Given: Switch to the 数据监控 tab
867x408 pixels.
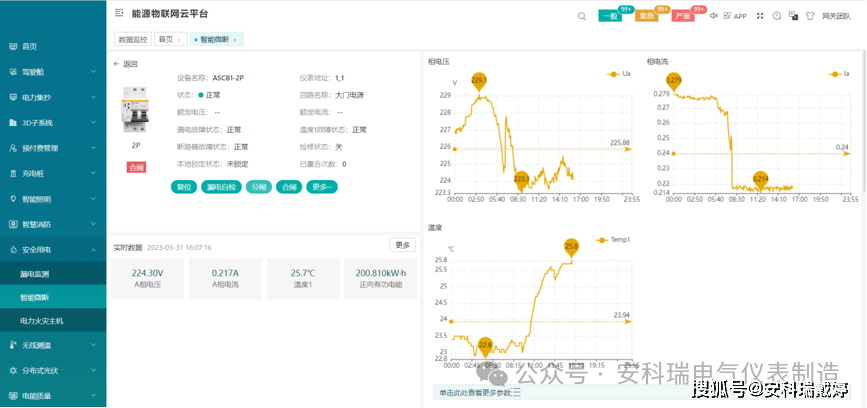Looking at the screenshot, I should 133,39.
